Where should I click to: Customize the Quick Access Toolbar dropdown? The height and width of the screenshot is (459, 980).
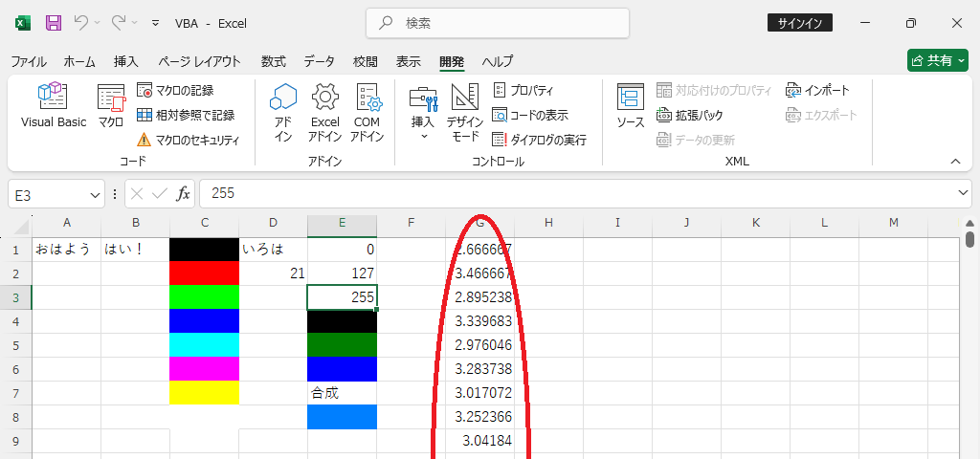[x=156, y=23]
